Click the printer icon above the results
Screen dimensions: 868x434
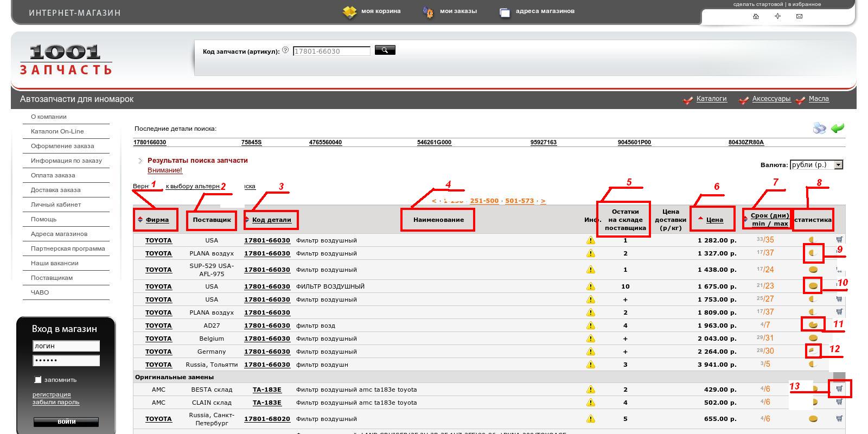819,129
